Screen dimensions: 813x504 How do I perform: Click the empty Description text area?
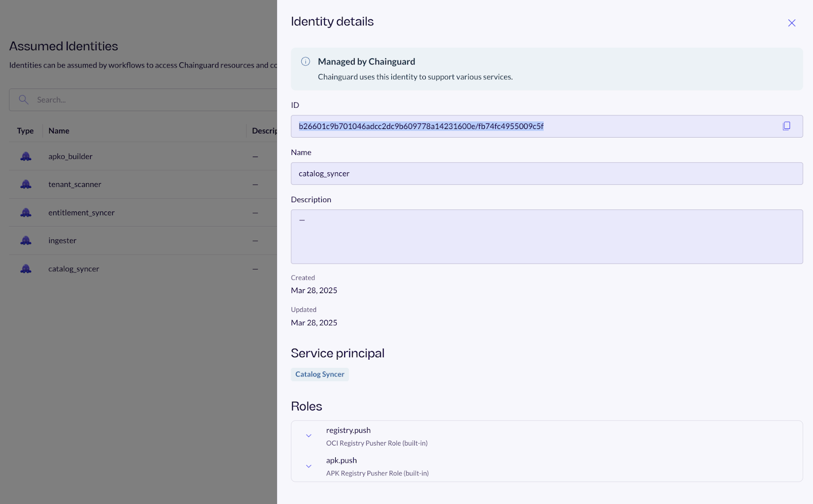coord(508,236)
